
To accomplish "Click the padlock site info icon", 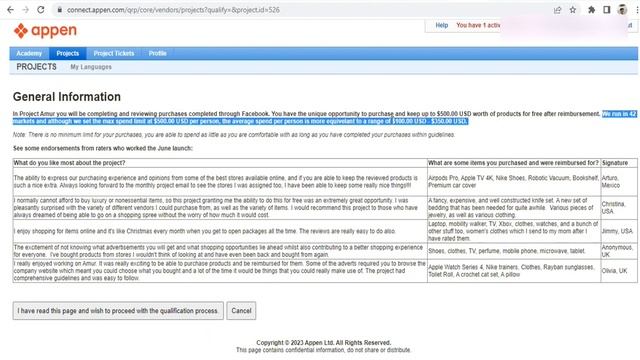I will click(x=60, y=10).
